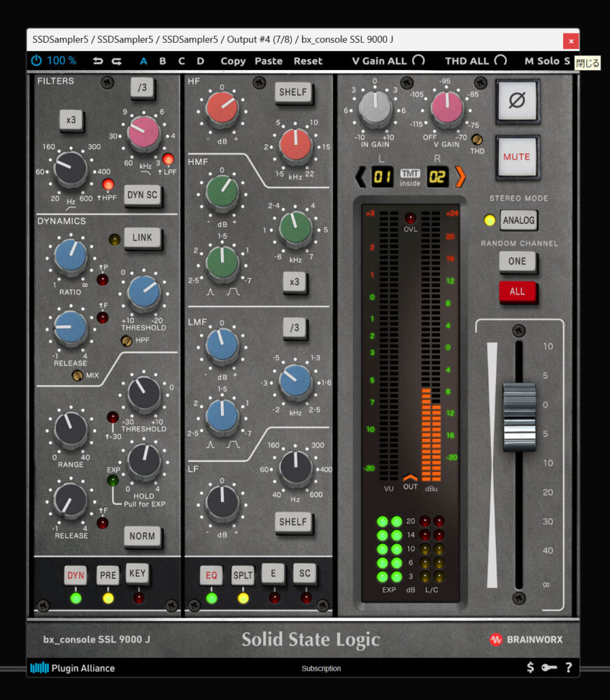Toggle the DYN section button
This screenshot has height=700, width=610.
click(76, 575)
